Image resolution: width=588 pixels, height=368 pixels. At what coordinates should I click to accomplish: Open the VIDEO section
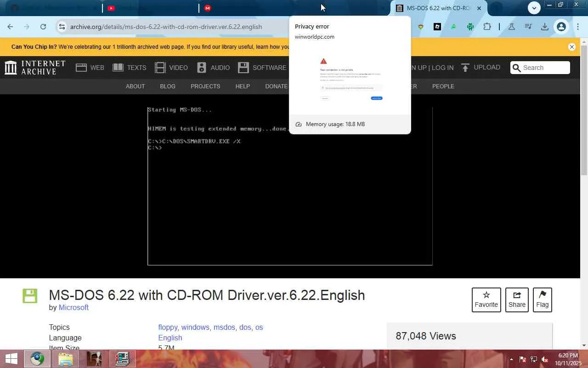tap(171, 68)
